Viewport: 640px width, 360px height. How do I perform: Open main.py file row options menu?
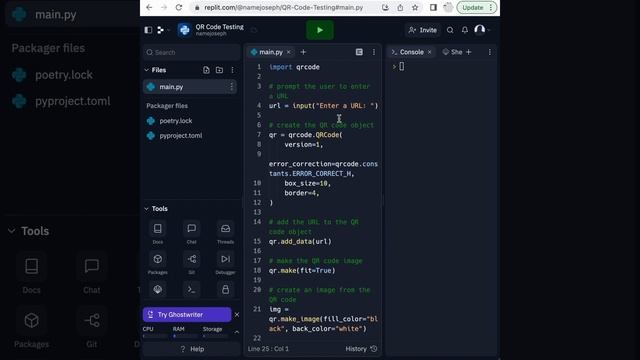point(231,87)
